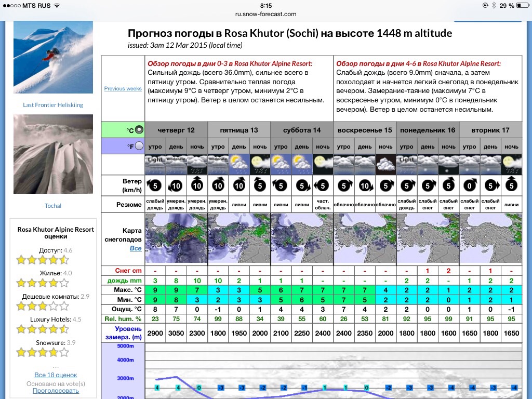
Task: Tap the Luxury Hotels star rating
Action: pyautogui.click(x=43, y=329)
